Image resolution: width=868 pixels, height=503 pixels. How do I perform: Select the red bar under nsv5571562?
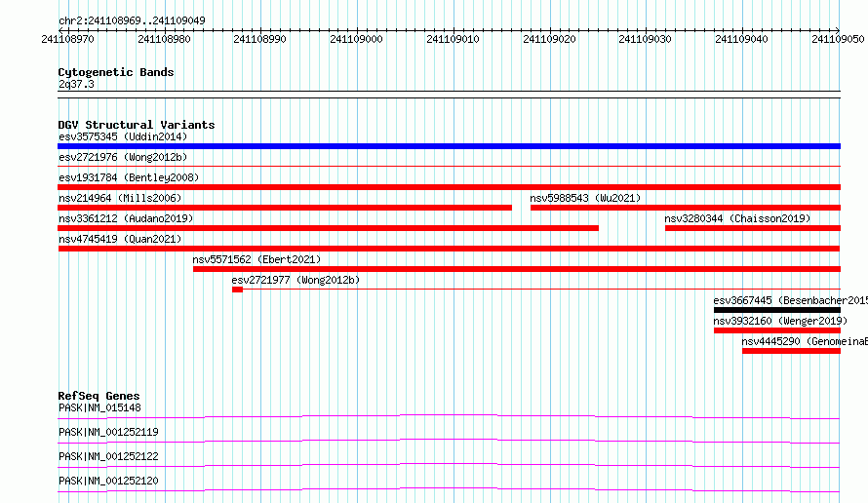pos(517,269)
